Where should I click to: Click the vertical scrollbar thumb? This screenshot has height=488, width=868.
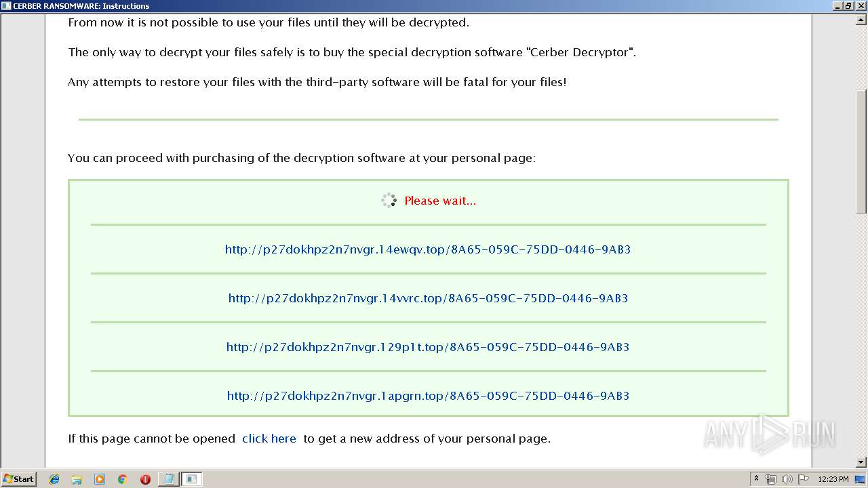coord(862,152)
